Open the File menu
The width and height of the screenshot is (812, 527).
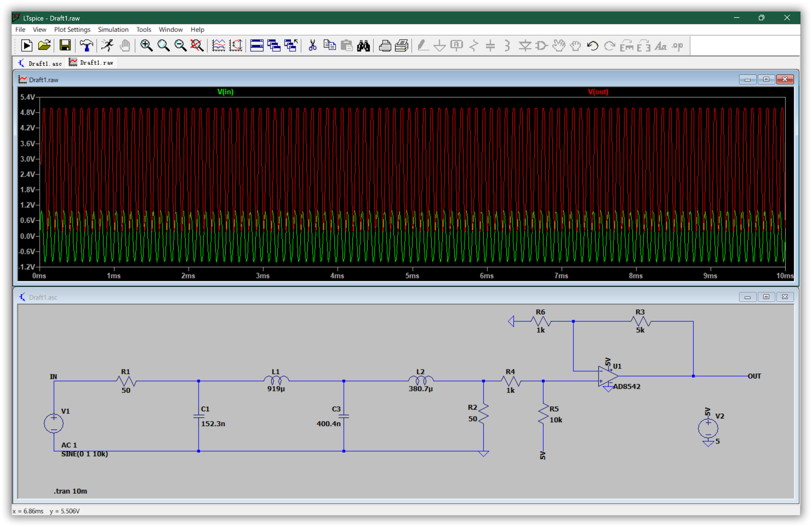pos(20,29)
